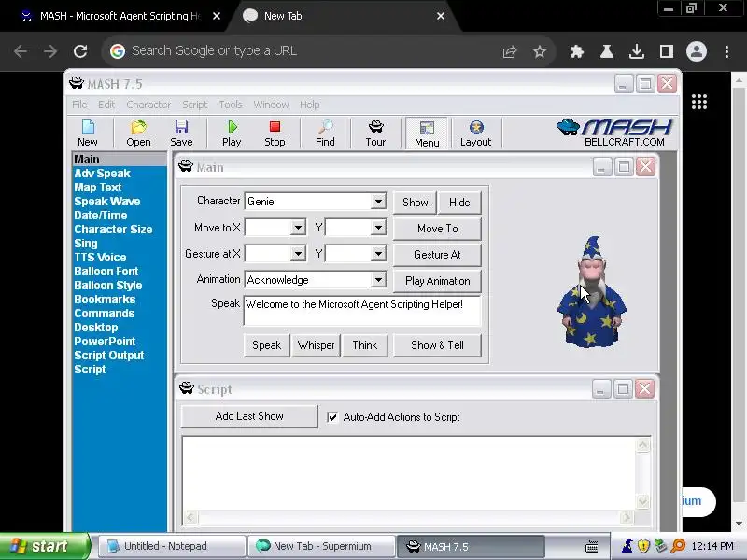The height and width of the screenshot is (560, 747).
Task: Close the New Tab browser tab
Action: pyautogui.click(x=441, y=16)
